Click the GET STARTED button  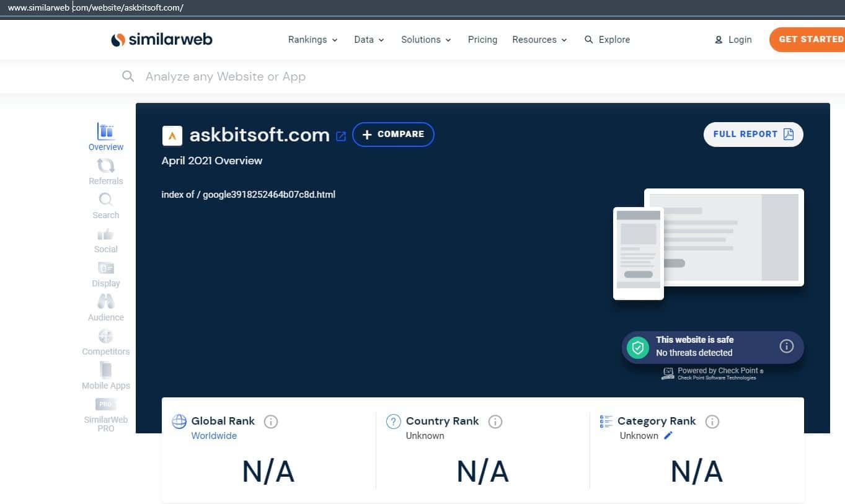point(807,39)
